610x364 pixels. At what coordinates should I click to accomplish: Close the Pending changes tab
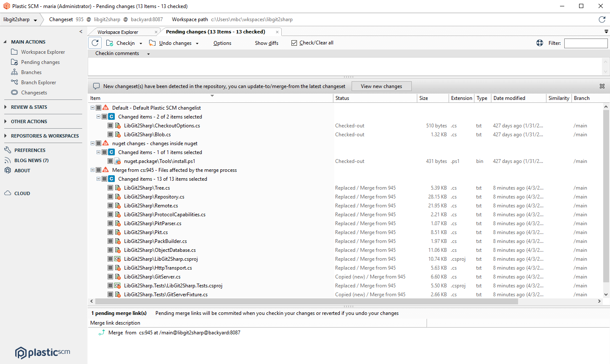pyautogui.click(x=277, y=32)
